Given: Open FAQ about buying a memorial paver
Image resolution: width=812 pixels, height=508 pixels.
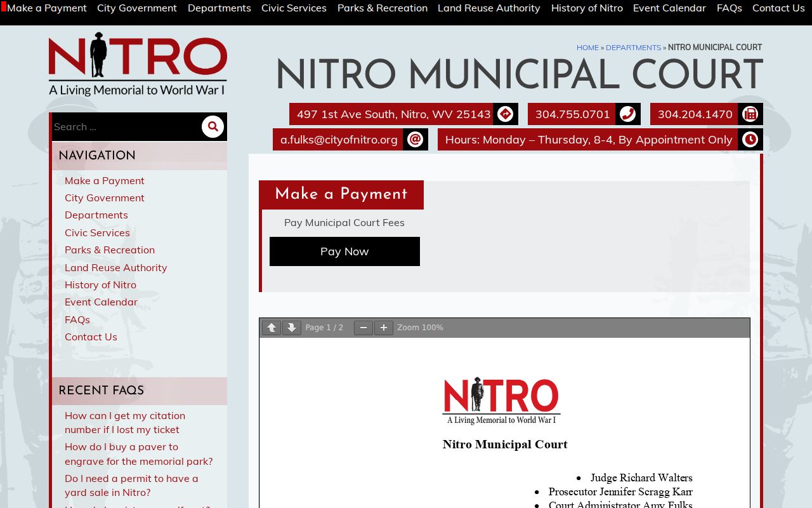Looking at the screenshot, I should point(138,454).
